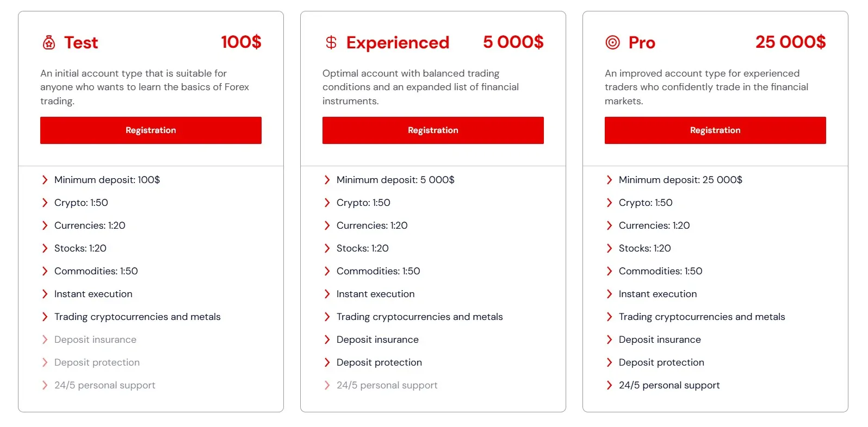The width and height of the screenshot is (868, 427).
Task: Click chevron beside Pro's 24/5 personal support
Action: pyautogui.click(x=610, y=385)
